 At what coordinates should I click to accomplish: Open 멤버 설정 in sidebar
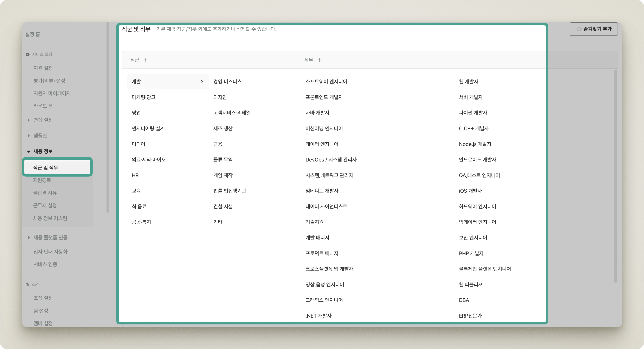pyautogui.click(x=43, y=323)
